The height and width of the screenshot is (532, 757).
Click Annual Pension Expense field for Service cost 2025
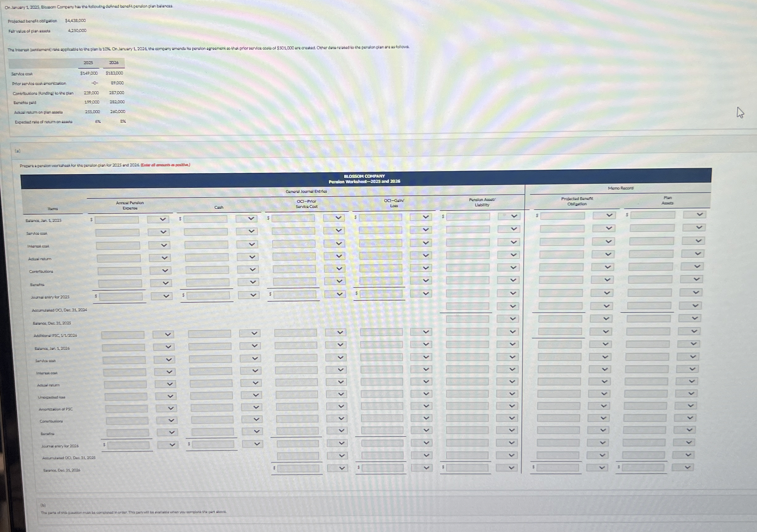coord(117,233)
